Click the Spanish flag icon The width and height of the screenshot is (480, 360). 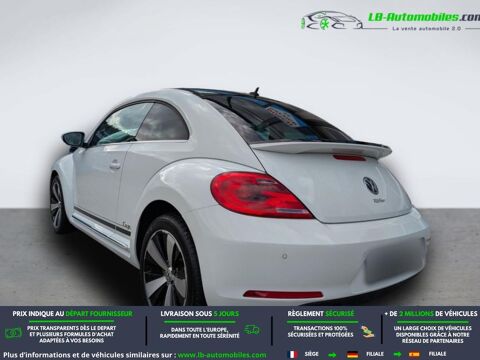pyautogui.click(x=415, y=354)
